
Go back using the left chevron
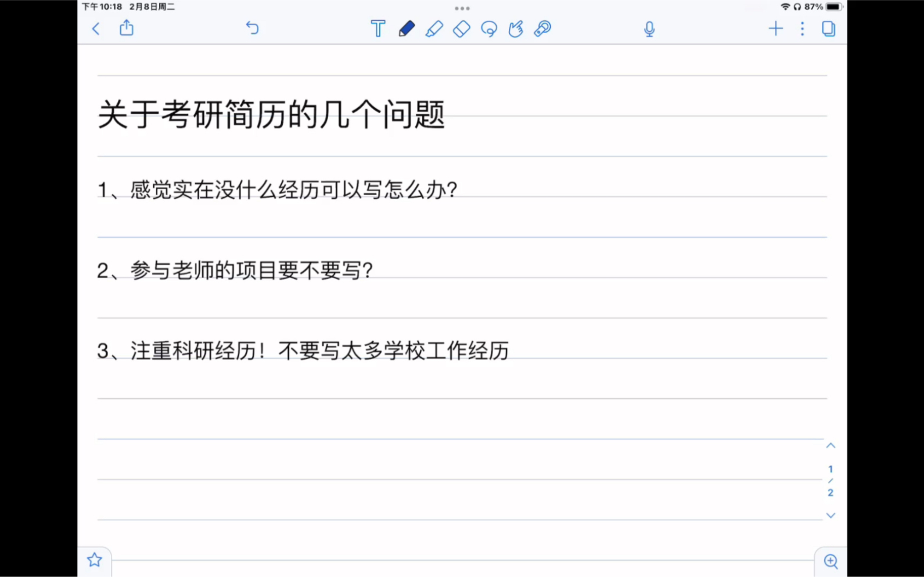(96, 28)
